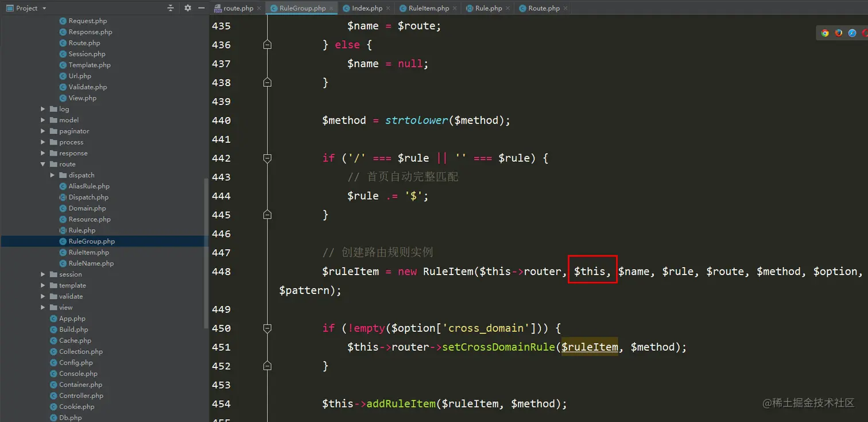The width and height of the screenshot is (868, 422).
Task: Select Config.php in project tree
Action: (71, 363)
